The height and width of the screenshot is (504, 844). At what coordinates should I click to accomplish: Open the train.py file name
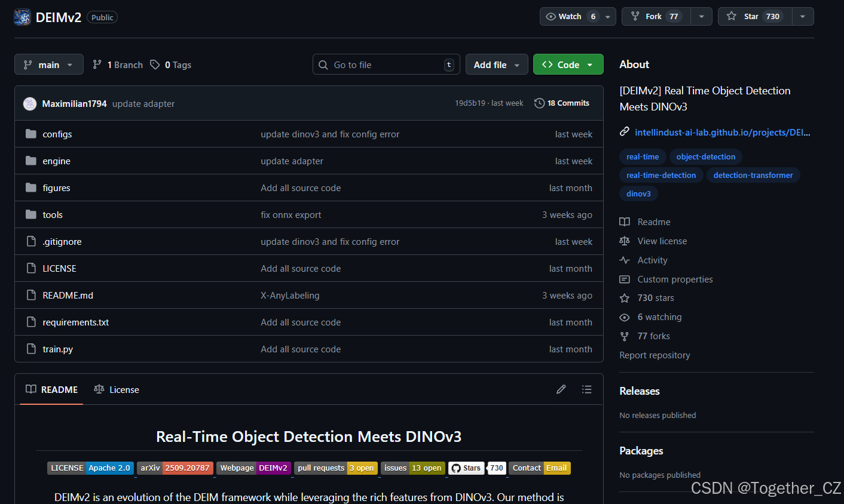tap(58, 349)
